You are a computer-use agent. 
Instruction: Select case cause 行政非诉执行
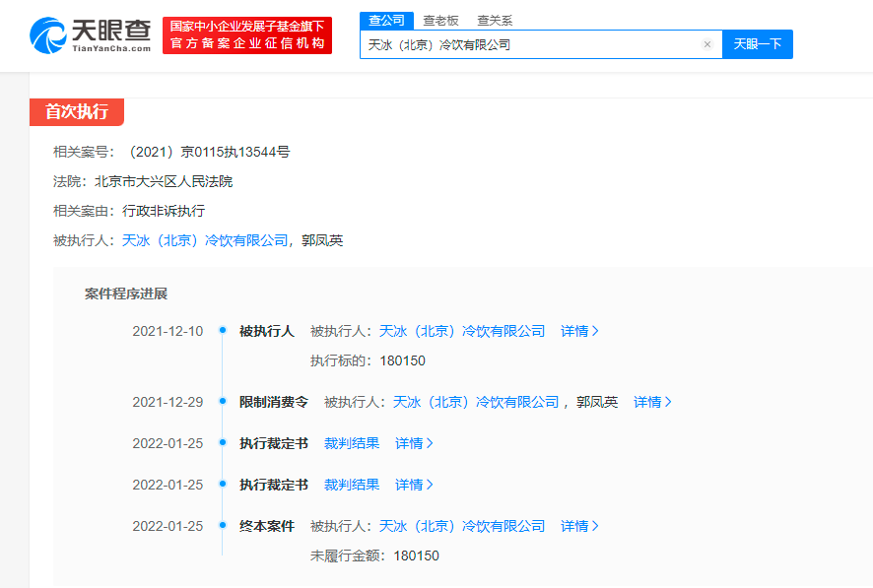[x=164, y=211]
